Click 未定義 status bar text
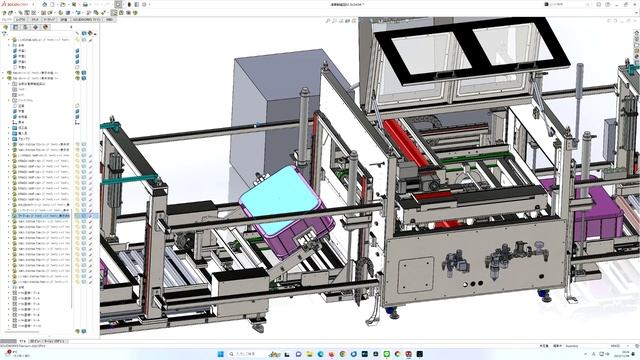The height and width of the screenshot is (360, 640). [544, 346]
